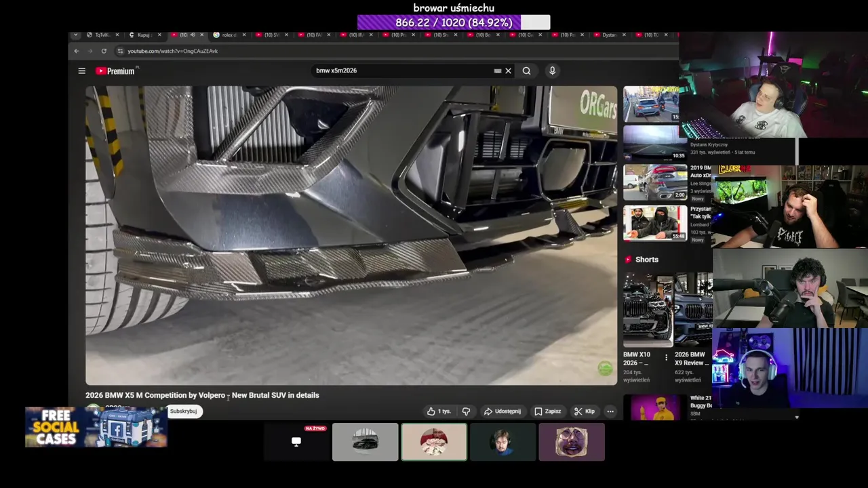Open the 'BMW X10 2026' Short

point(648,310)
